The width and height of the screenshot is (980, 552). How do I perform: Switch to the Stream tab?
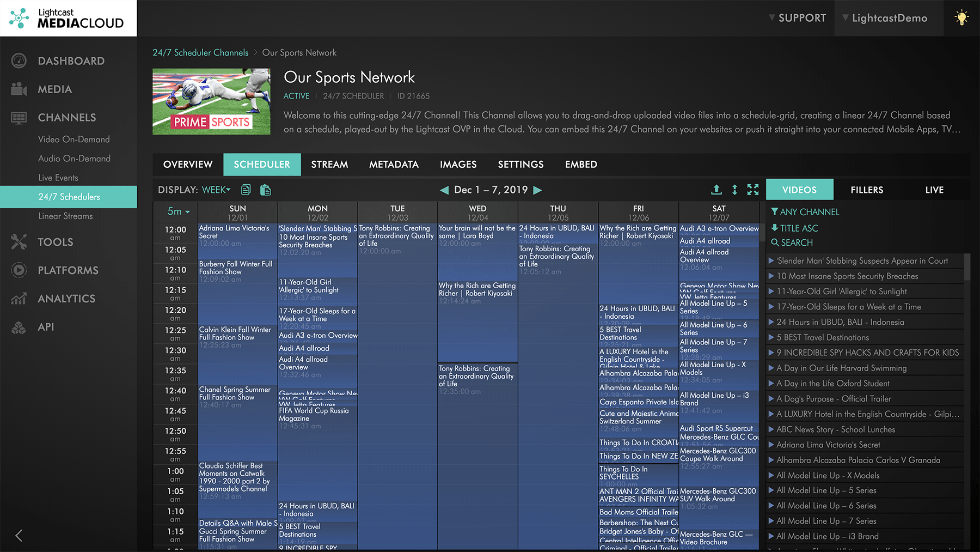329,165
